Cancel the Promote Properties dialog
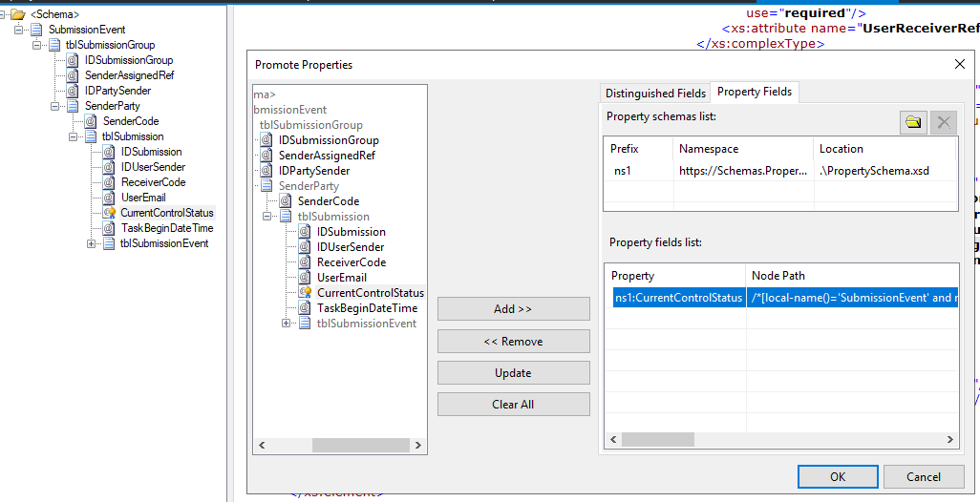980x502 pixels. 923,476
